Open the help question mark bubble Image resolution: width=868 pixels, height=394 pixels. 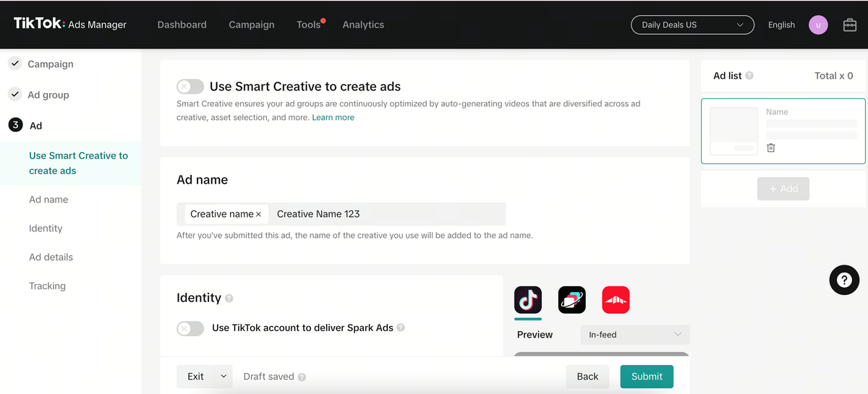843,280
